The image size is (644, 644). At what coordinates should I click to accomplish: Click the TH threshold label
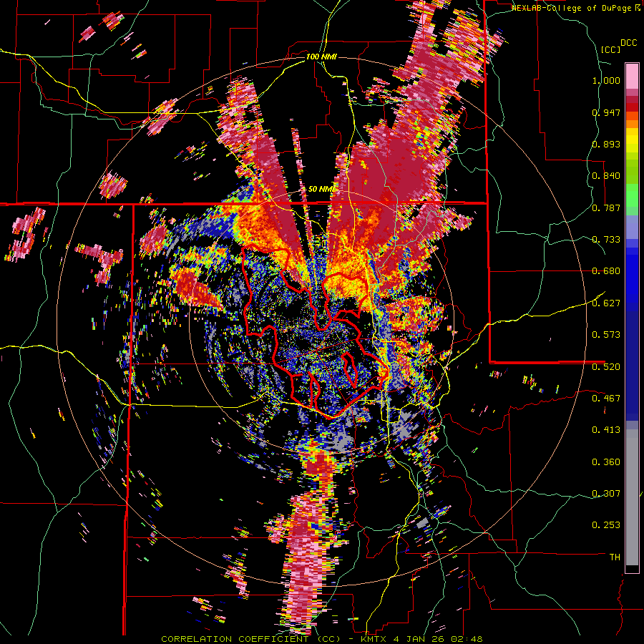[x=615, y=557]
